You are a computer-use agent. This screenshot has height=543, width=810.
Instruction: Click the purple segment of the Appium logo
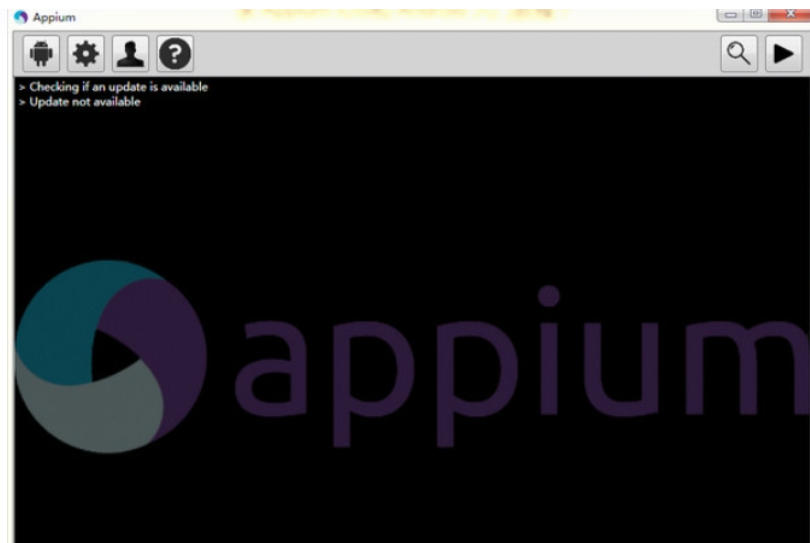click(170, 350)
